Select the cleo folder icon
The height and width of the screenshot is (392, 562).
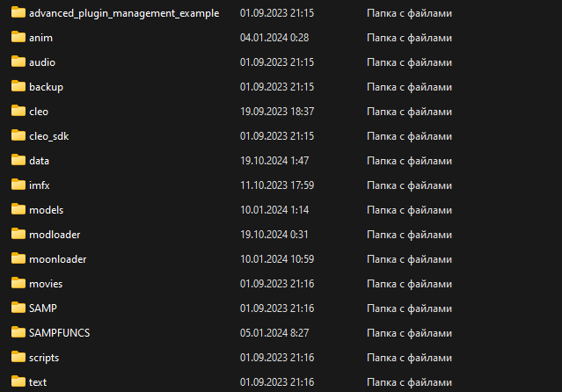click(x=18, y=112)
